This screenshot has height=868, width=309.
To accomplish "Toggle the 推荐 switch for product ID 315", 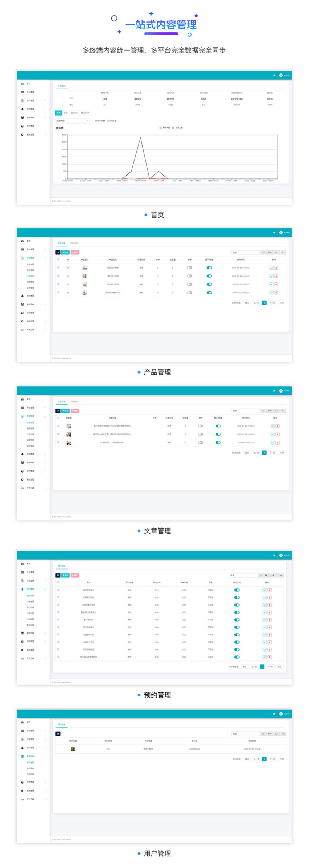I will (x=189, y=268).
